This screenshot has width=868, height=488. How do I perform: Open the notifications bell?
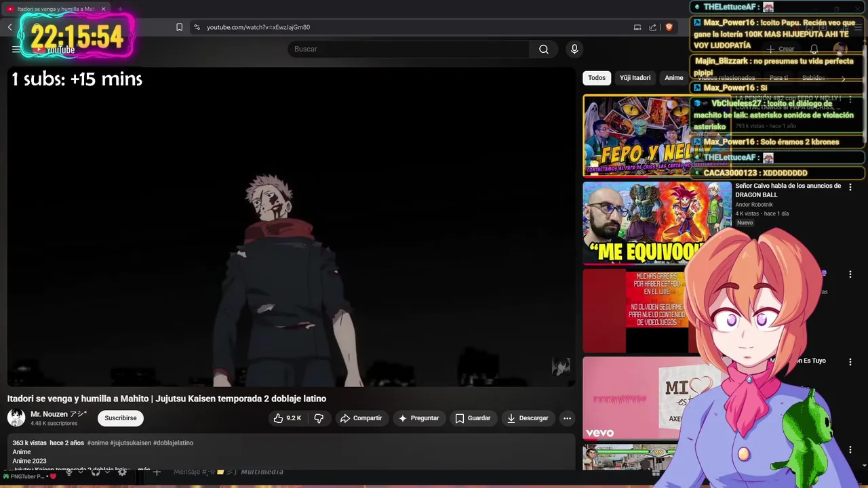click(814, 49)
